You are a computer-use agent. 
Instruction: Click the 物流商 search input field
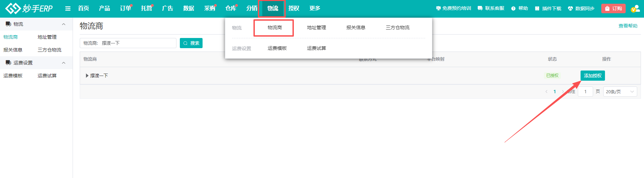point(137,43)
